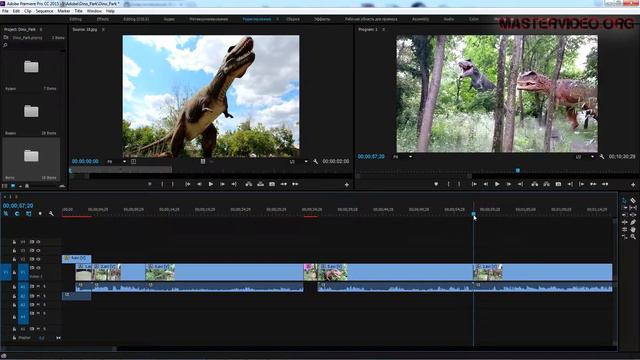This screenshot has height=360, width=640.
Task: Select the Ripple Edit tool
Action: click(x=624, y=222)
